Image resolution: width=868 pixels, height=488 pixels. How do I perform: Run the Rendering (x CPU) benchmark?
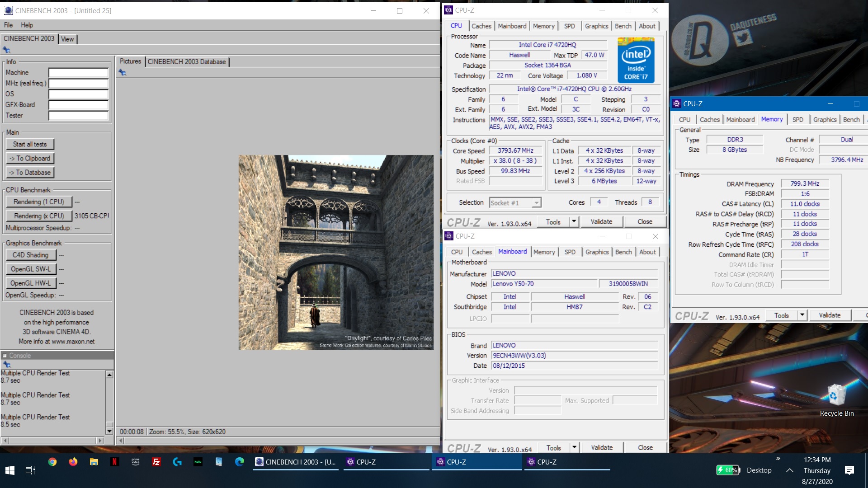tap(39, 216)
